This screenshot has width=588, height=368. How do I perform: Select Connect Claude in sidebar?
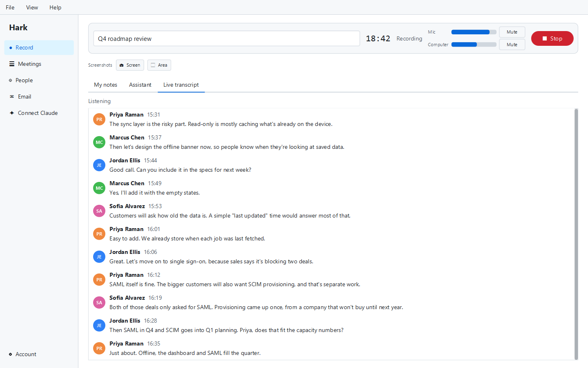coord(39,113)
